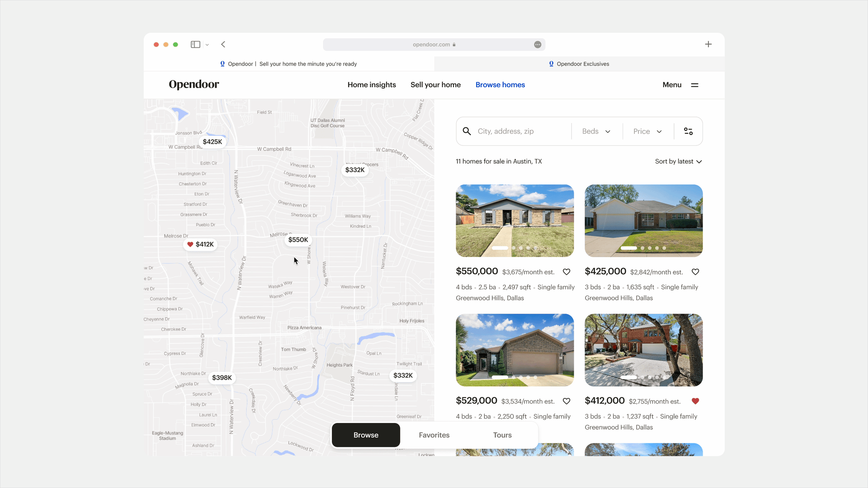Expand the Beds dropdown
The height and width of the screenshot is (488, 868).
coord(596,131)
